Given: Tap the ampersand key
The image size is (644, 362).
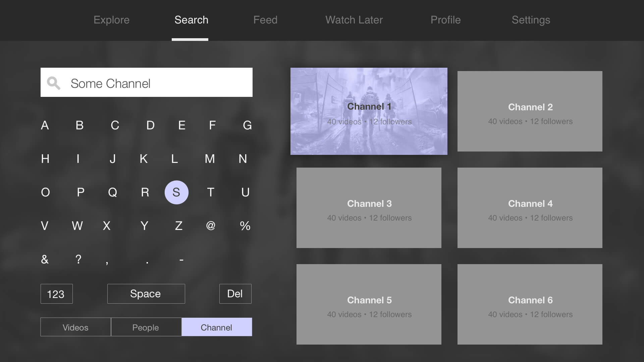Looking at the screenshot, I should coord(45,259).
